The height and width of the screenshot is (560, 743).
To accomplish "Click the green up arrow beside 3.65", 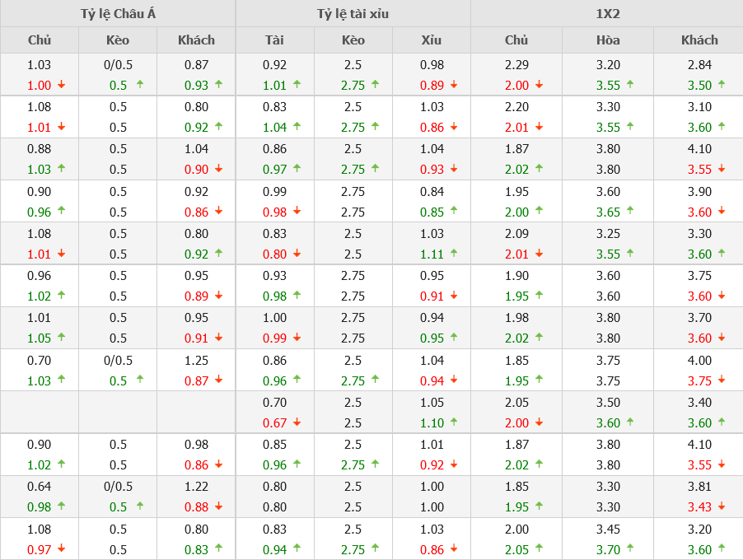I will pyautogui.click(x=630, y=212).
